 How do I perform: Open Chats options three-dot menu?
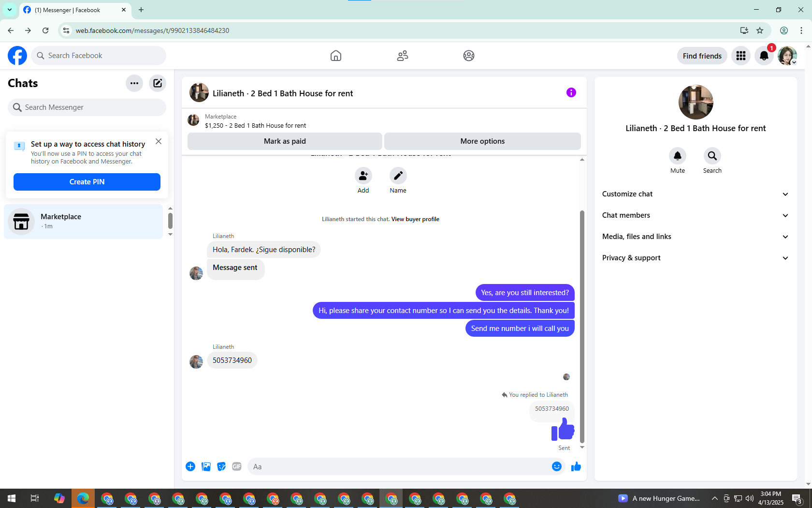click(134, 83)
